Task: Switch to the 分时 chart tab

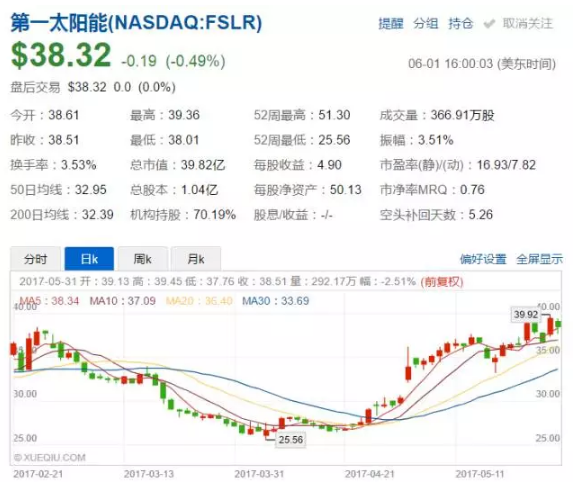Action: 36,259
